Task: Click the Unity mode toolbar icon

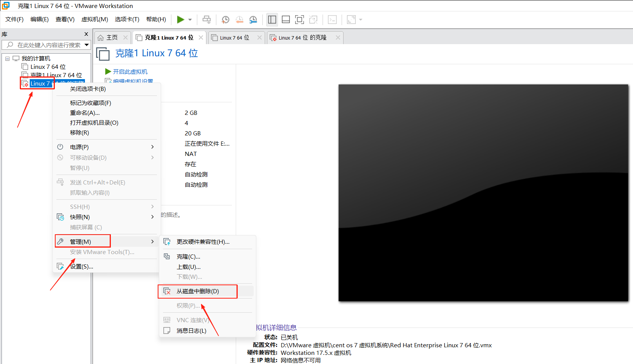Action: [x=313, y=19]
